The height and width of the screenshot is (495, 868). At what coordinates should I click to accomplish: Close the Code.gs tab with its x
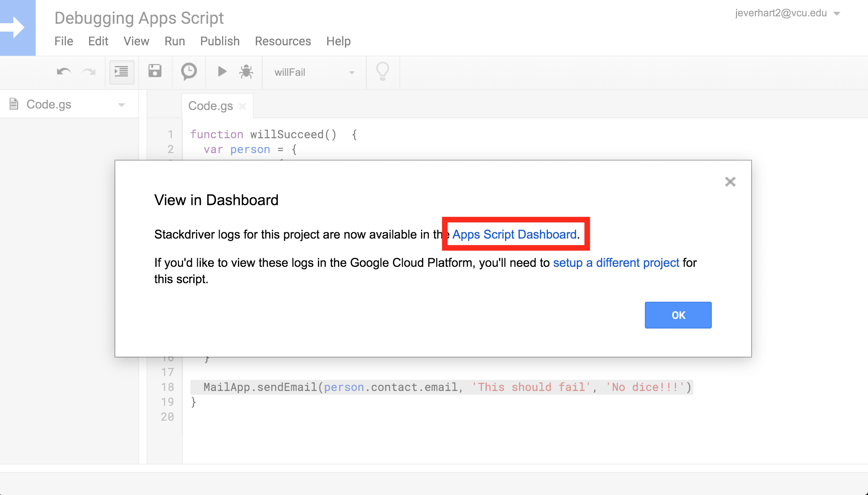pos(243,106)
